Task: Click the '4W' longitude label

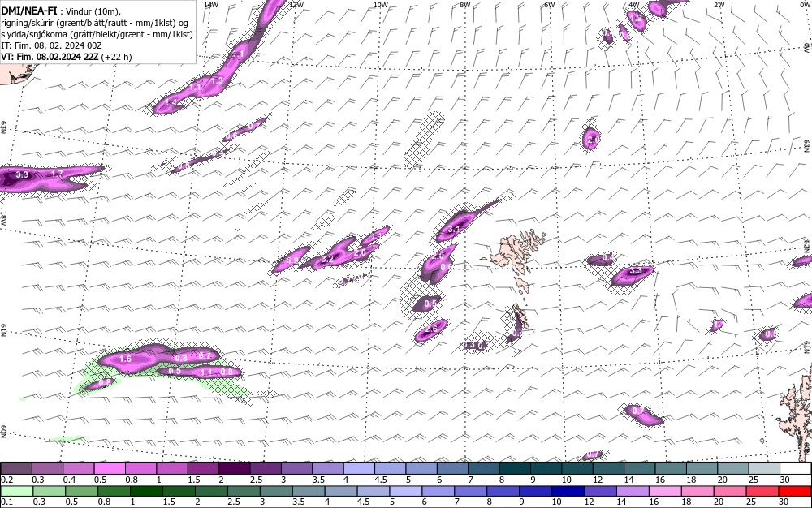Action: [x=634, y=5]
